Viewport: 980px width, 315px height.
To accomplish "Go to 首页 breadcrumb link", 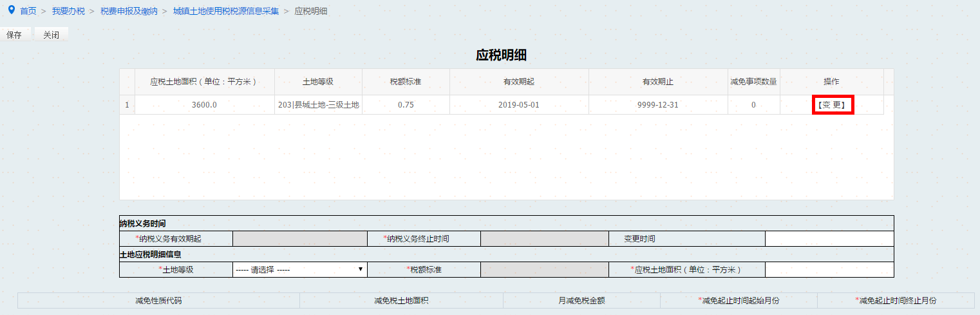I will [x=28, y=12].
